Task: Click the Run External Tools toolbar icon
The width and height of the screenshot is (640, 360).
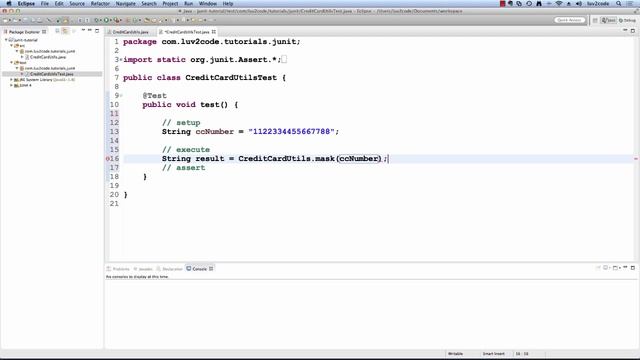Action: coord(116,20)
